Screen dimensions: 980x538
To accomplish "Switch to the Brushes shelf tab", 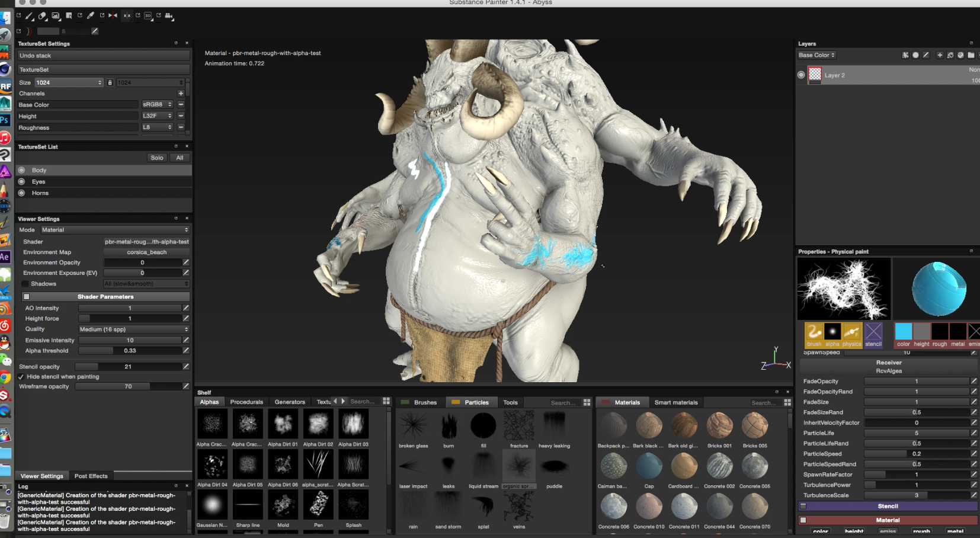I will point(419,402).
